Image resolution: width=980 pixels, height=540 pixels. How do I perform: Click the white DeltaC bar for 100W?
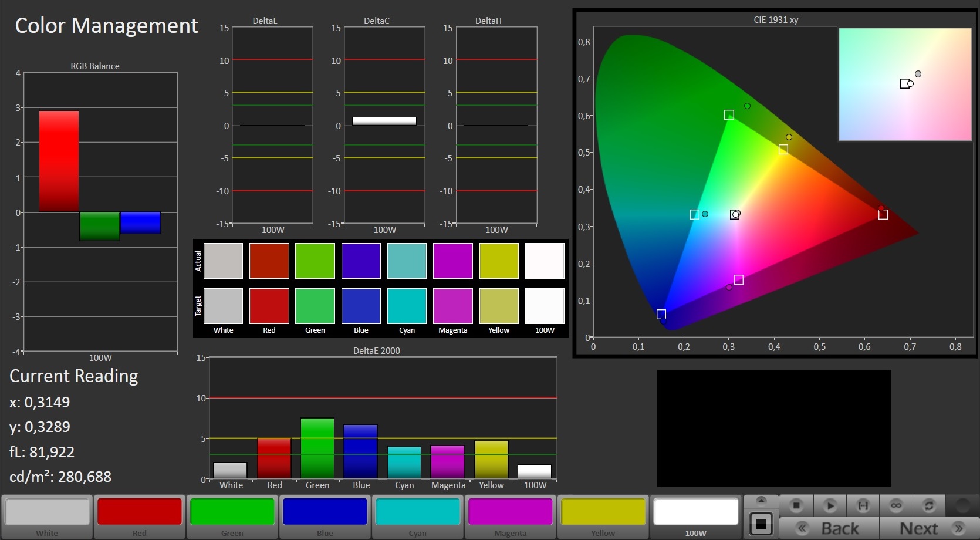coord(384,121)
